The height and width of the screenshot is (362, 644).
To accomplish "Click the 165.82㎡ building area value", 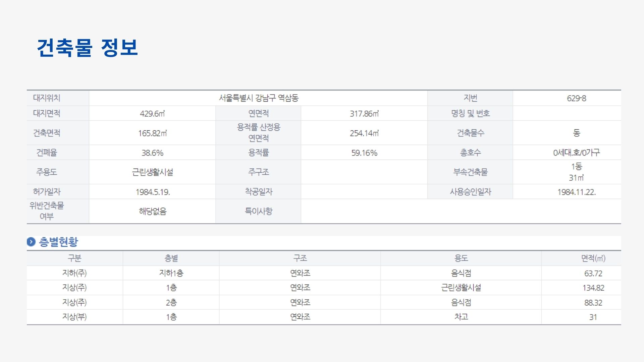I will 152,133.
